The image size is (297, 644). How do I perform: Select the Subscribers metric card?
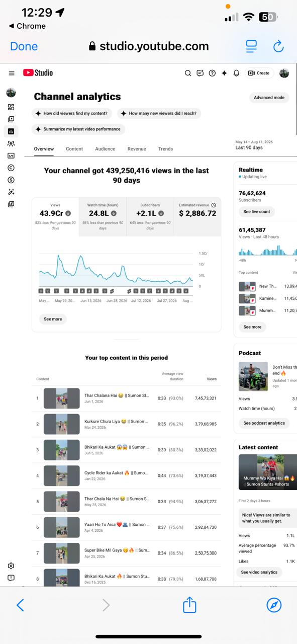pyautogui.click(x=150, y=217)
